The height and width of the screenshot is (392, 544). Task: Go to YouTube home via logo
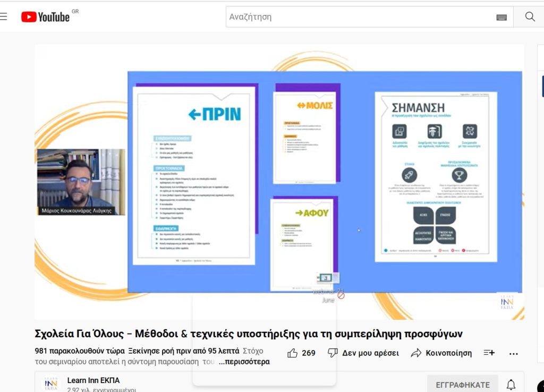coord(46,16)
